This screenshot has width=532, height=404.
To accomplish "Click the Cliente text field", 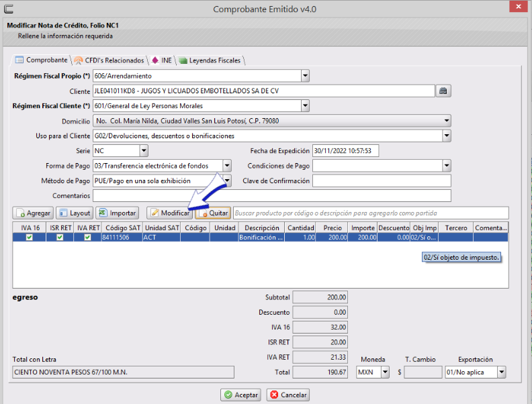I will tap(263, 91).
